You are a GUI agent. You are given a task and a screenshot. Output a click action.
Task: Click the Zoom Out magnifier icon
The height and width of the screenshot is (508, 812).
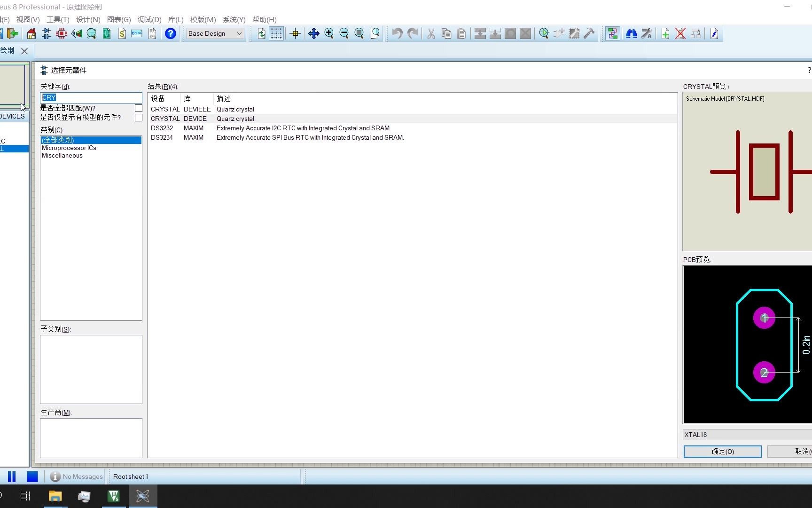344,33
